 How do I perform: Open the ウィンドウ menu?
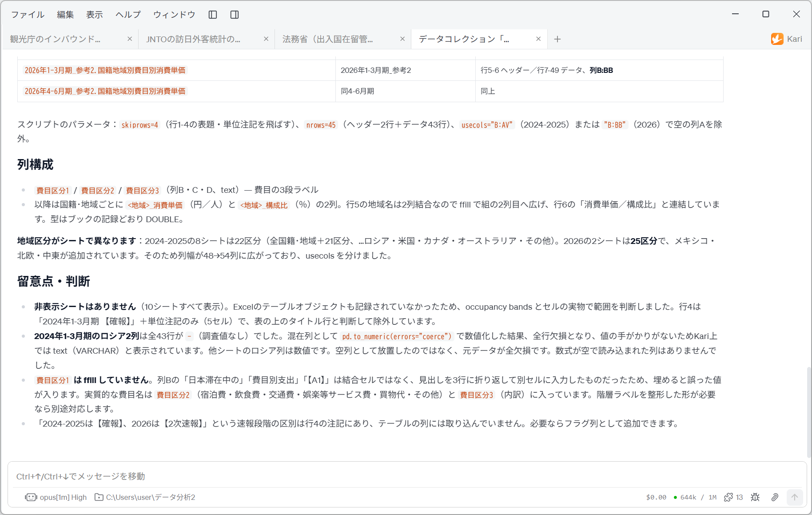pyautogui.click(x=175, y=15)
